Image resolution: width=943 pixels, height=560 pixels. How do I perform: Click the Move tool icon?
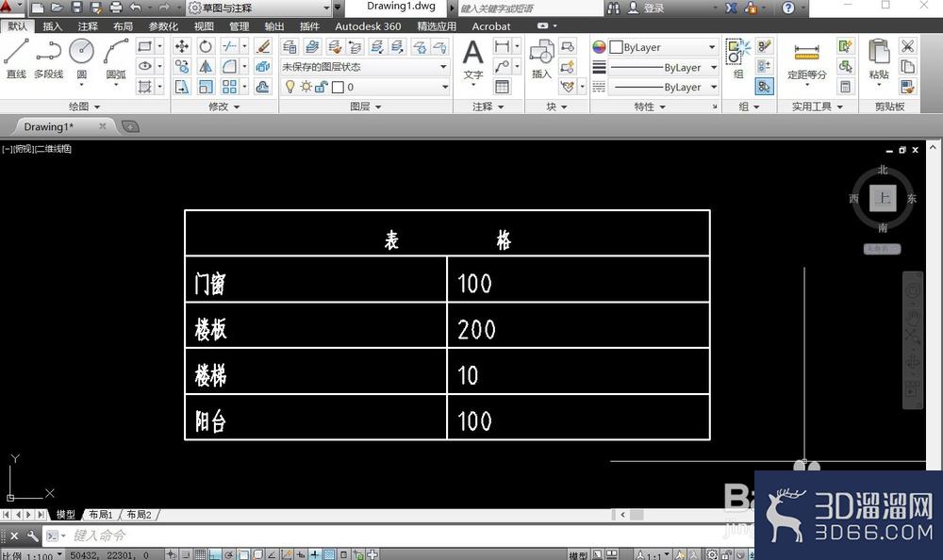click(182, 46)
